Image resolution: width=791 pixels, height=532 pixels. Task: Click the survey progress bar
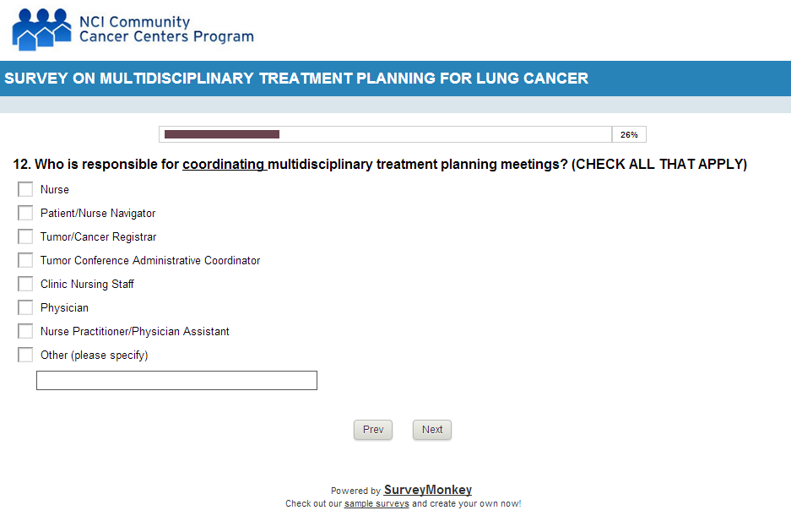coord(385,134)
